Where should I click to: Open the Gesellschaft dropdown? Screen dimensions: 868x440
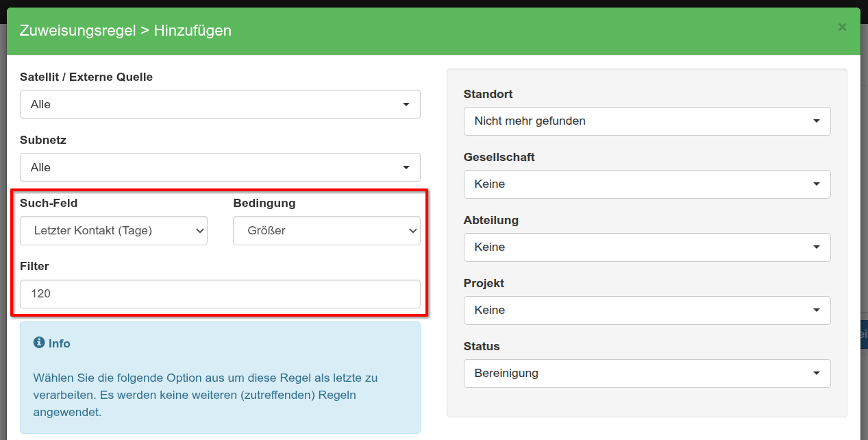tap(647, 184)
